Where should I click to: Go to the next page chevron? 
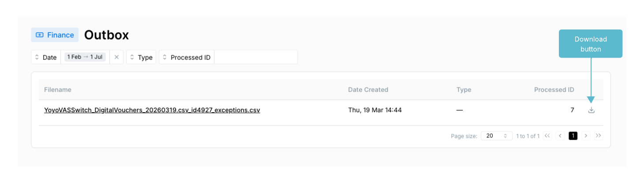(586, 136)
